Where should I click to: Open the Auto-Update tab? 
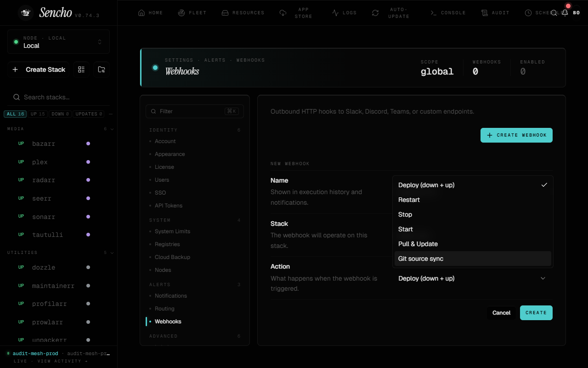390,13
